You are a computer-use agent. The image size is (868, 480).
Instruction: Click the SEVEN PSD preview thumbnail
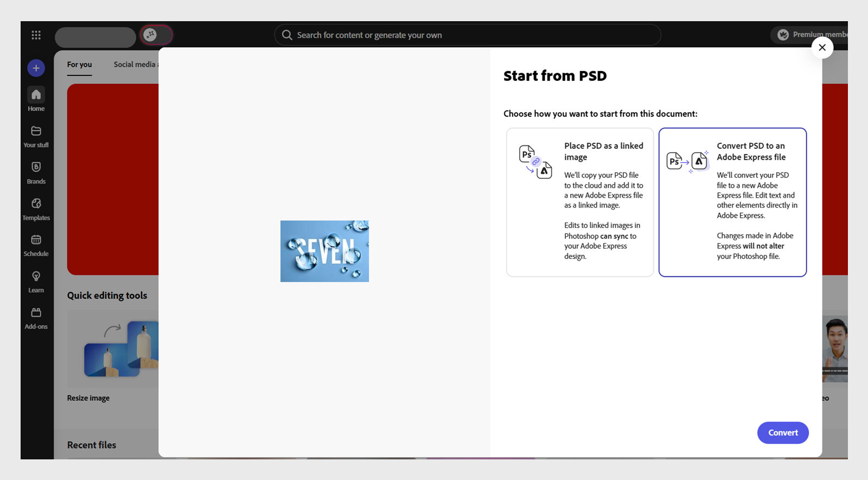point(324,251)
